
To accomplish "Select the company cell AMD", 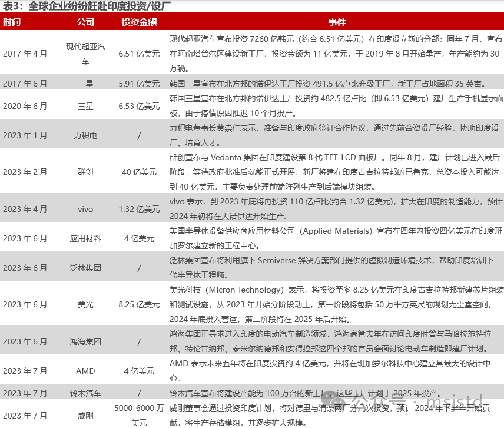I will click(85, 371).
